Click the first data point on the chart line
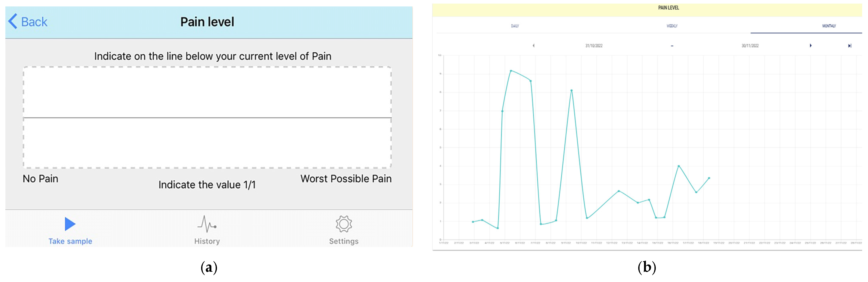Image resolution: width=868 pixels, height=282 pixels. [473, 222]
